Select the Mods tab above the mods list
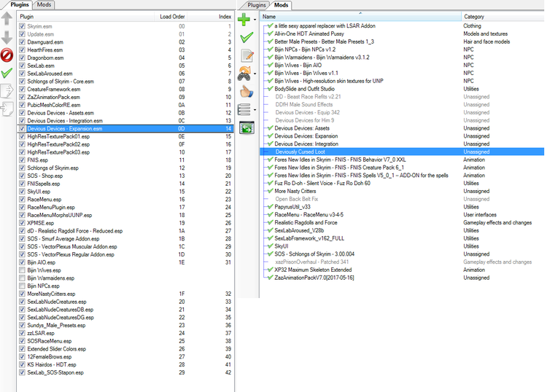This screenshot has height=392, width=547. click(282, 5)
